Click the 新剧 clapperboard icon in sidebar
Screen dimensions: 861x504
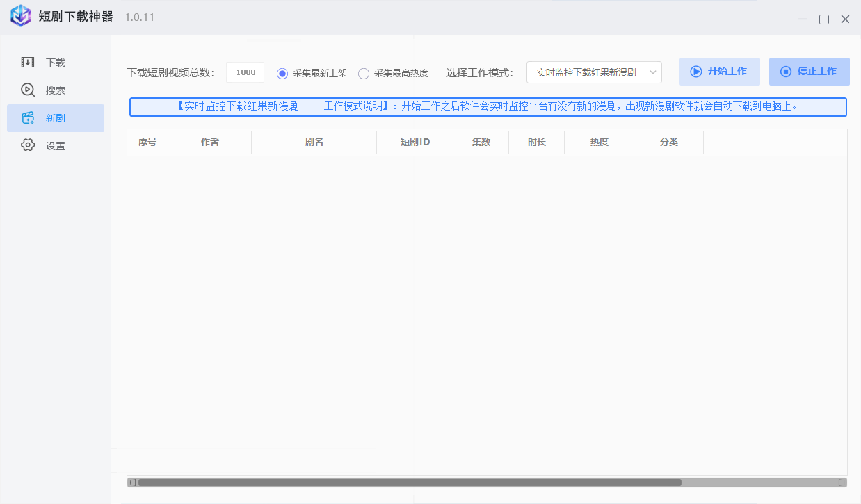28,118
